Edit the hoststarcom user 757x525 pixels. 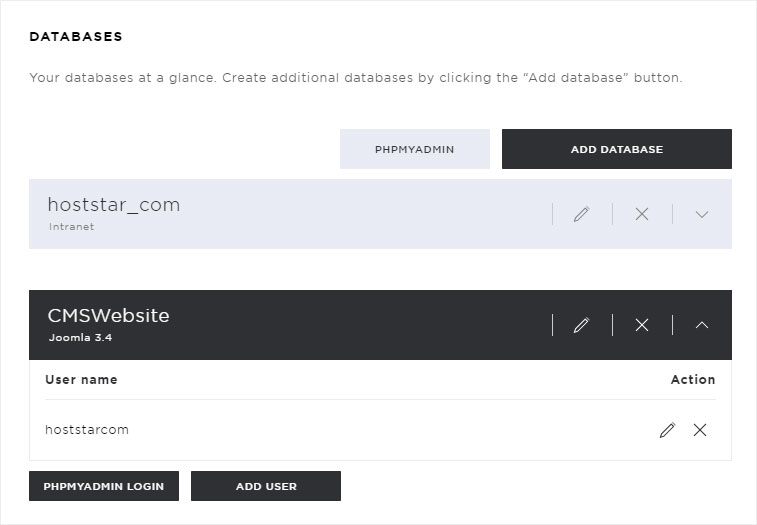[668, 430]
